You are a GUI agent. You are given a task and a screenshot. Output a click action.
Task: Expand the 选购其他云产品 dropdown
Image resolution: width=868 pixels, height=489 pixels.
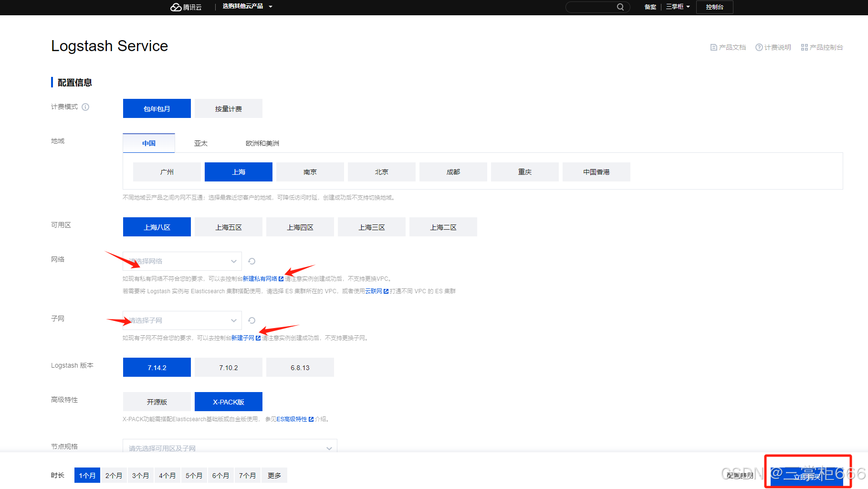pyautogui.click(x=246, y=7)
